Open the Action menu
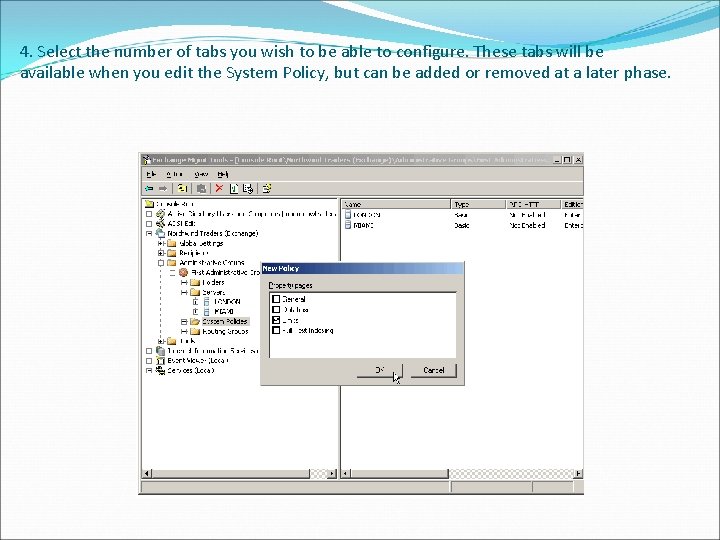 pyautogui.click(x=174, y=174)
